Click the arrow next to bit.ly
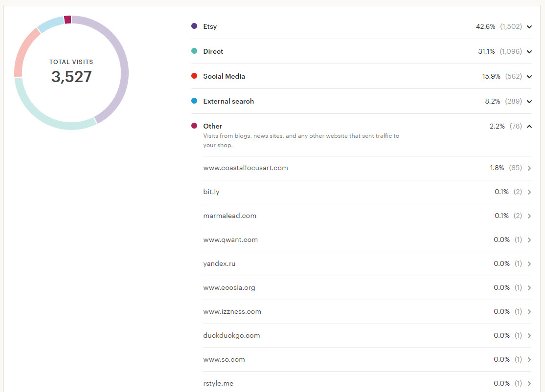The image size is (545, 392). pyautogui.click(x=529, y=192)
